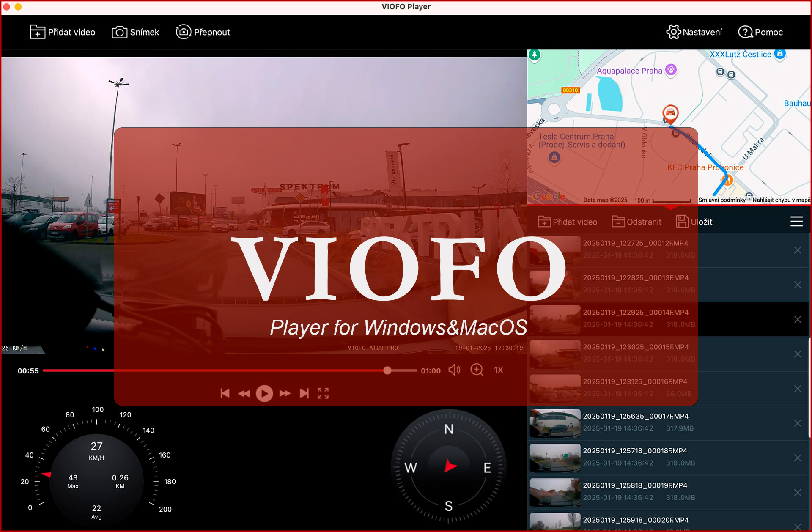Open Pomoc help

pyautogui.click(x=745, y=32)
